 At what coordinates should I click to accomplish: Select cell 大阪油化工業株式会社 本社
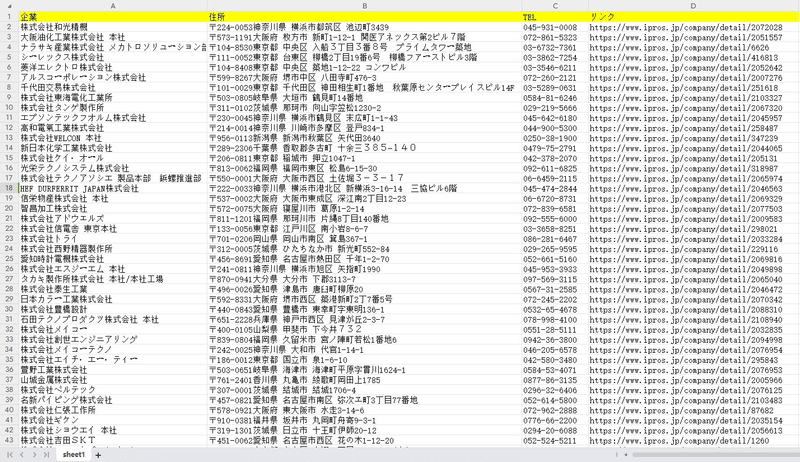[113, 37]
